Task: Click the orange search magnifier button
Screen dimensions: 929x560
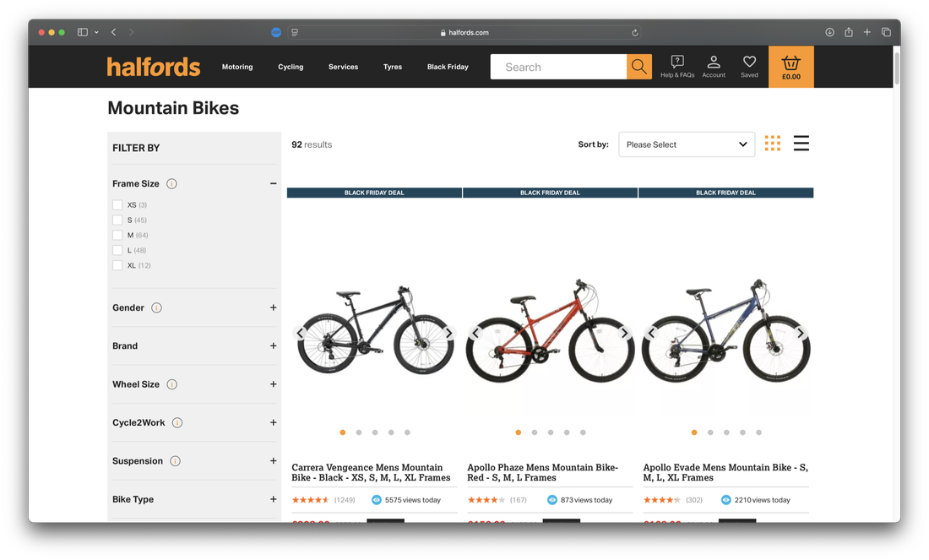Action: click(x=638, y=67)
